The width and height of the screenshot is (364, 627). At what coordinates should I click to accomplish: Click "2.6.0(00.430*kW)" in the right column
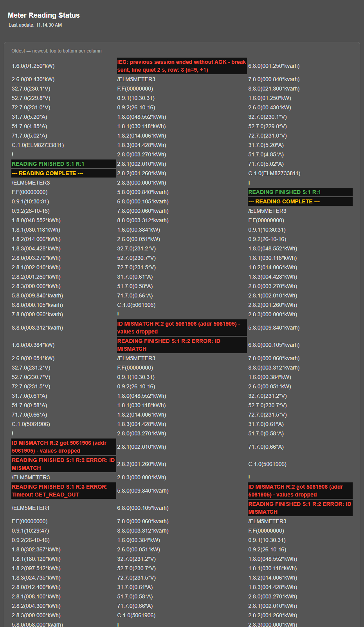[x=269, y=107]
